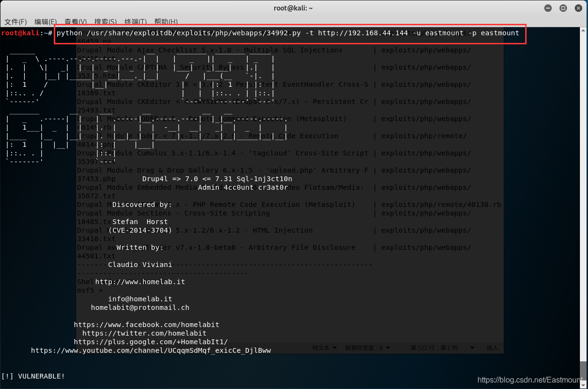Close the root@kali terminal window

pos(578,8)
